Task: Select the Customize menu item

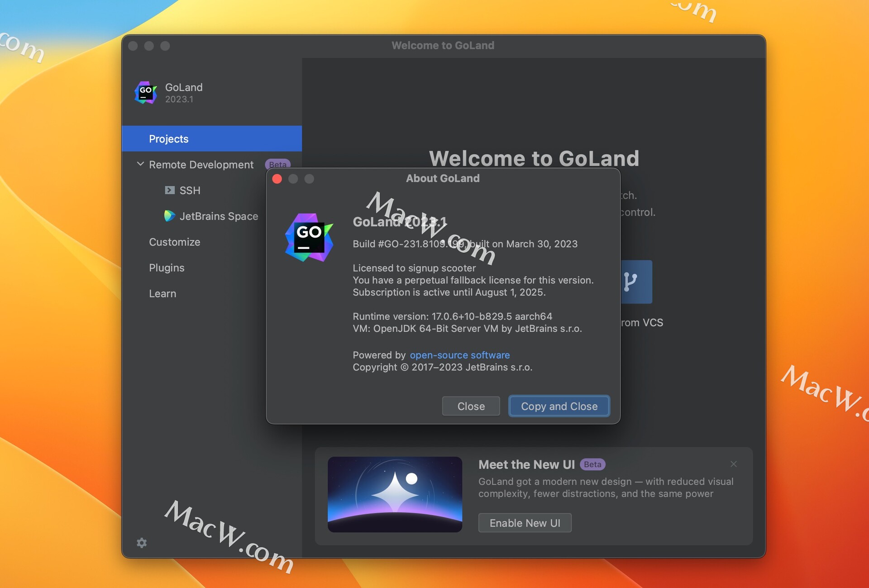Action: tap(174, 242)
